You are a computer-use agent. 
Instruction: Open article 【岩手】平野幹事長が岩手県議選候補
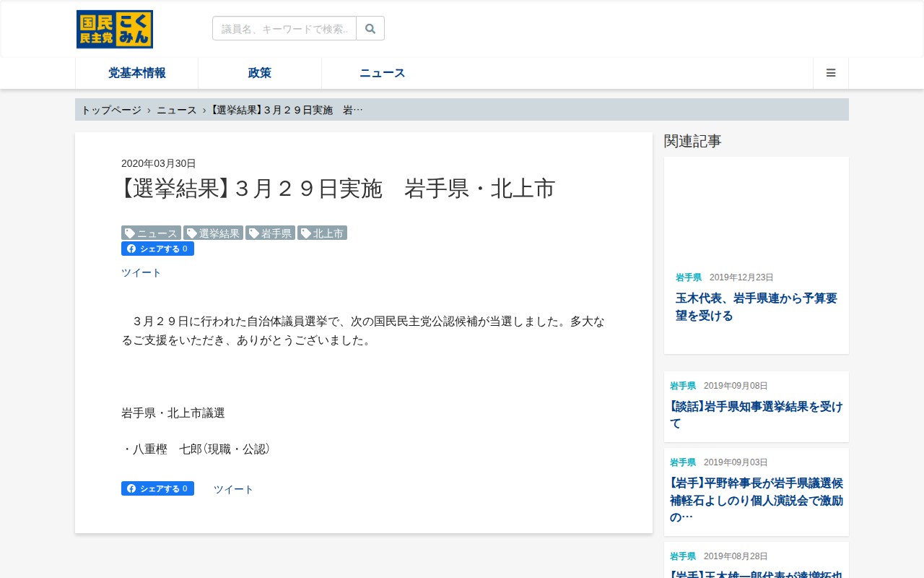pos(757,500)
